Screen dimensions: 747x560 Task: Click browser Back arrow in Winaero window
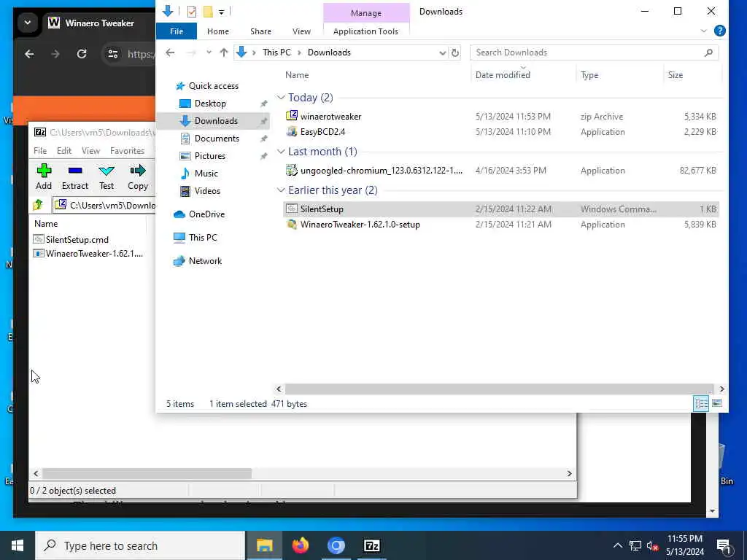tap(29, 54)
